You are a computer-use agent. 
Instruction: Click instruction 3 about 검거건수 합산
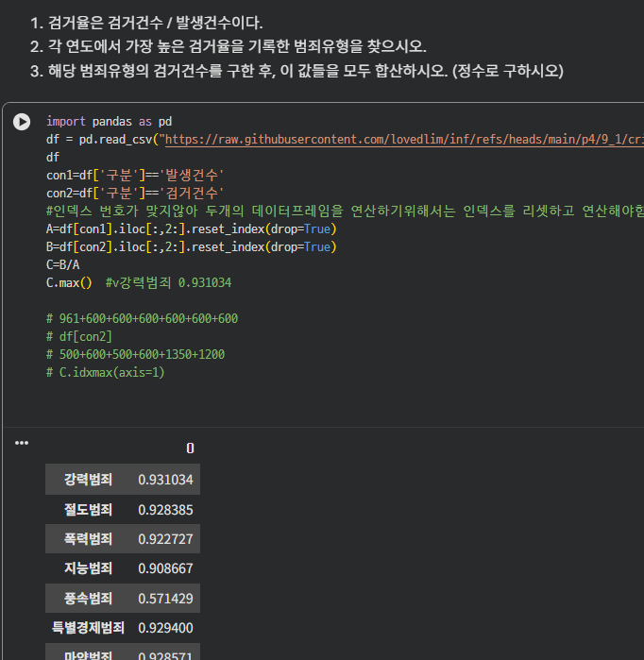point(297,71)
